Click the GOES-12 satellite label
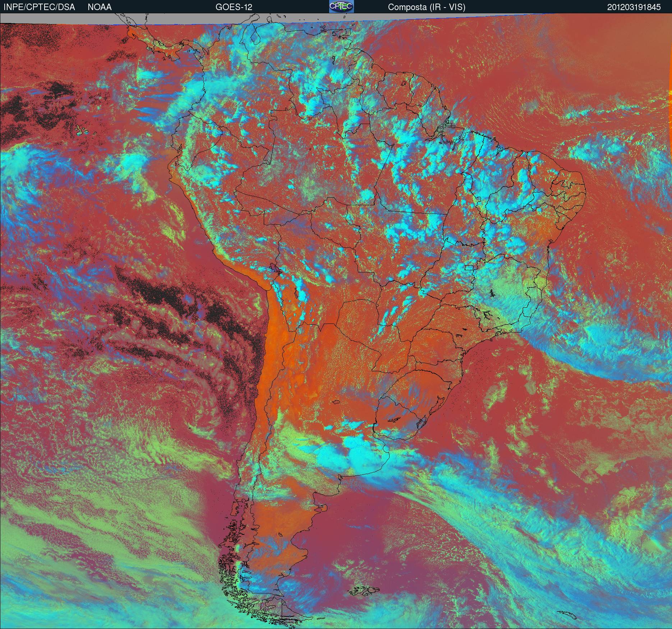This screenshot has height=629, width=672. pyautogui.click(x=234, y=7)
